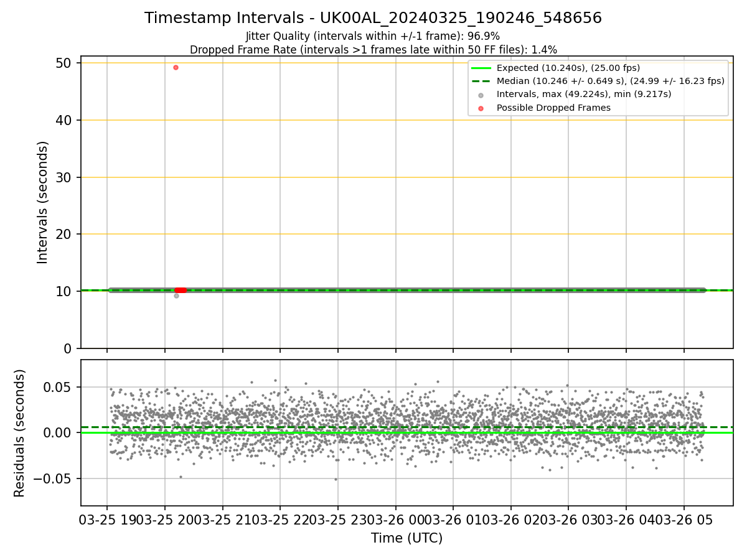Click the red outlier point near 49 seconds
The height and width of the screenshot is (560, 747).
(x=176, y=67)
